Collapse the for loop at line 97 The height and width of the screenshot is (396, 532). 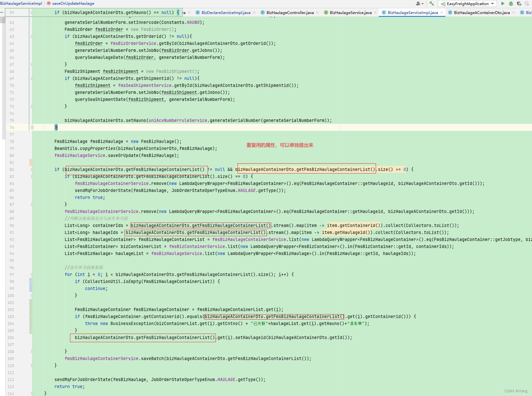[x=32, y=274]
